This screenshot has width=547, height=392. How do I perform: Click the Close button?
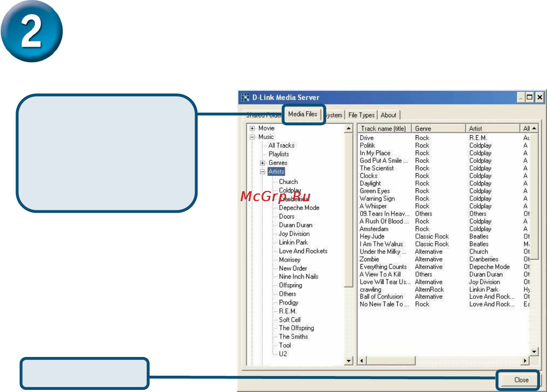pos(521,380)
